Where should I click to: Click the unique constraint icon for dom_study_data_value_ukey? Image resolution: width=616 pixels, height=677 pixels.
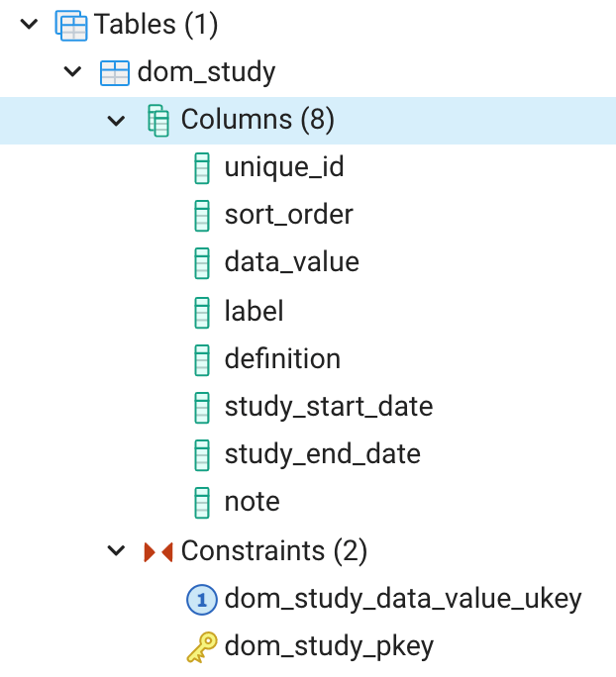click(x=201, y=599)
